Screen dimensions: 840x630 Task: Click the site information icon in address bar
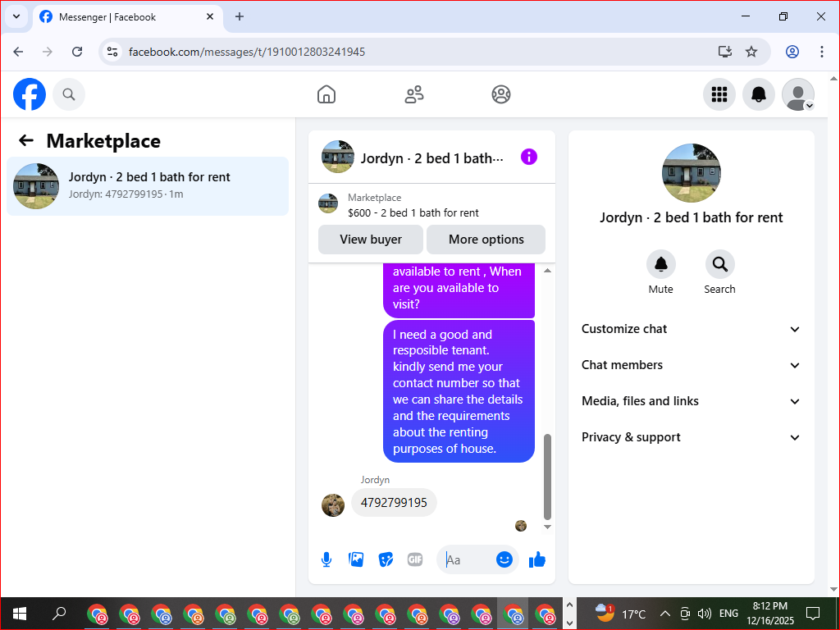coord(112,52)
